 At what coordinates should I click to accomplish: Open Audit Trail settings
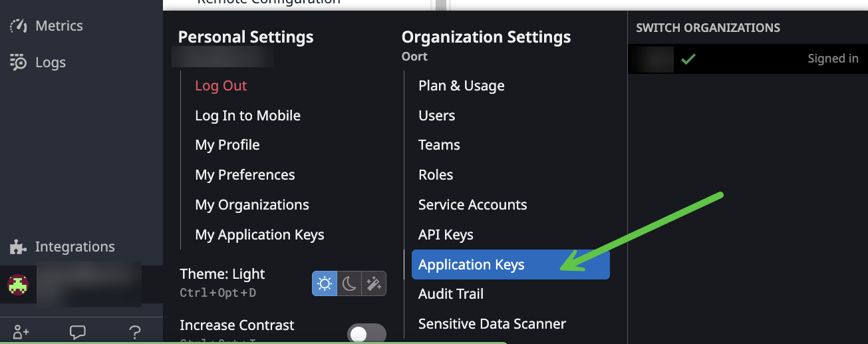point(450,294)
